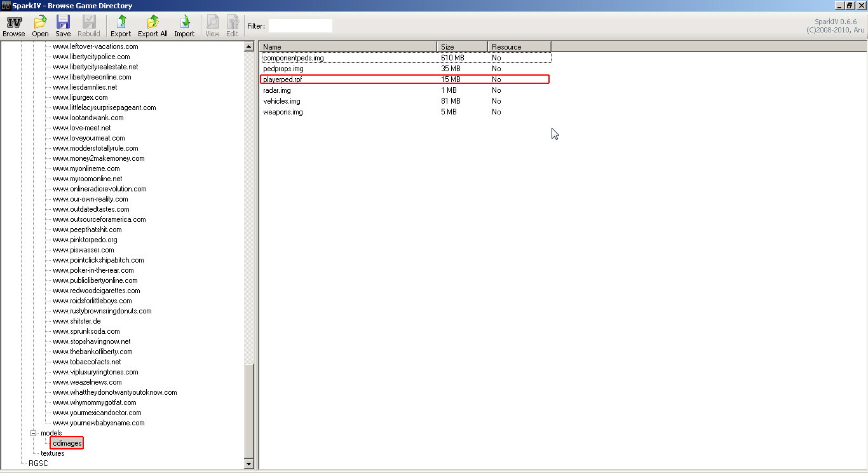Select www.yournewbabysname.com tree item
Viewport: 868px width, 473px height.
98,423
